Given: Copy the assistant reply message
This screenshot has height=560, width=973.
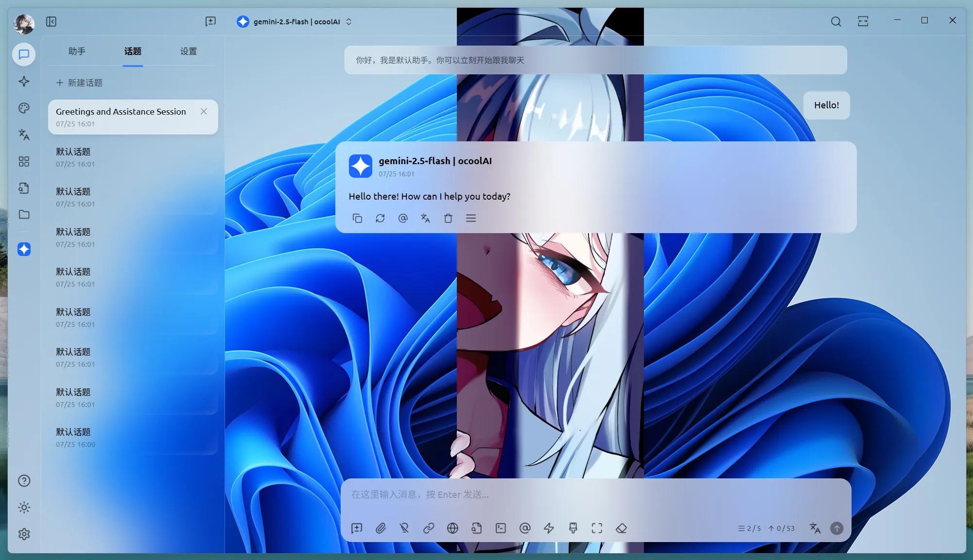Looking at the screenshot, I should click(x=357, y=218).
